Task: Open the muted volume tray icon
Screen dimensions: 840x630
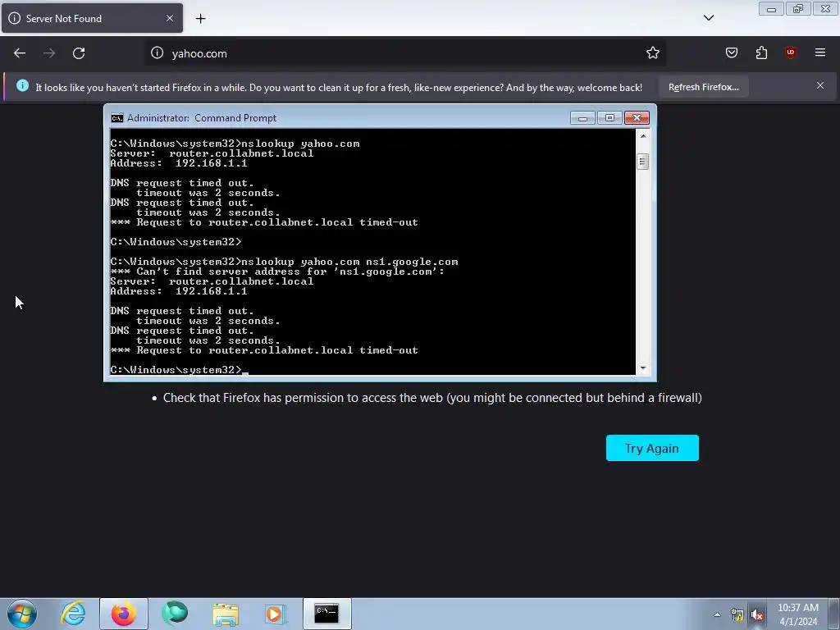Action: point(757,615)
